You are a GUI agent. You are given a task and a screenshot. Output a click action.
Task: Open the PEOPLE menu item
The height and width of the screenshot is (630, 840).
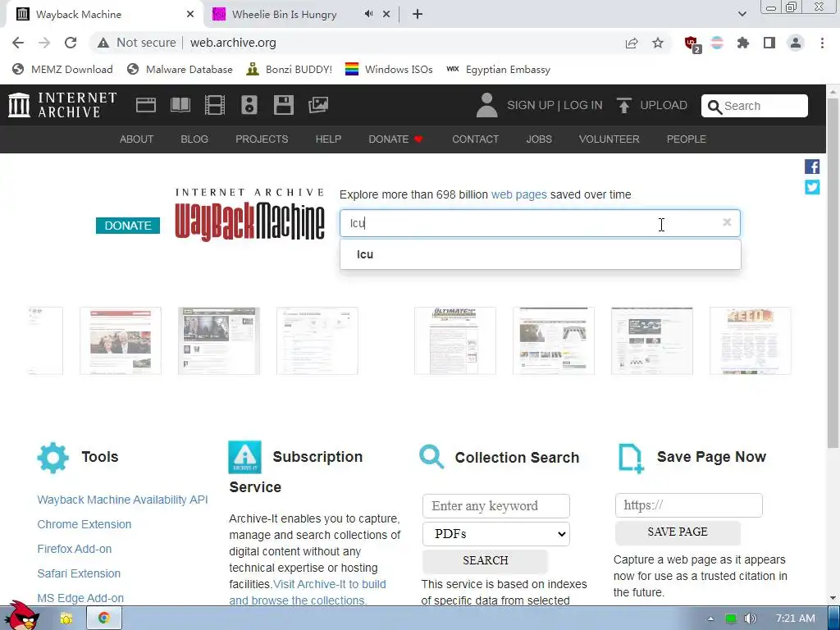coord(687,139)
